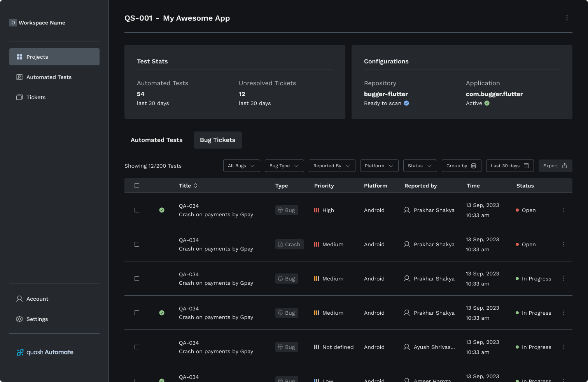
Task: Click the green Active status badge
Action: (487, 103)
